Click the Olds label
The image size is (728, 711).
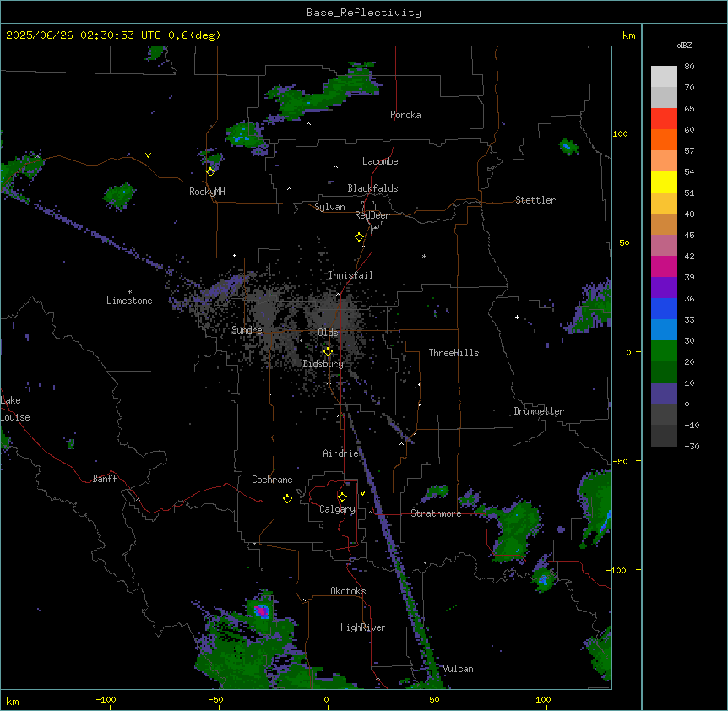pyautogui.click(x=328, y=333)
